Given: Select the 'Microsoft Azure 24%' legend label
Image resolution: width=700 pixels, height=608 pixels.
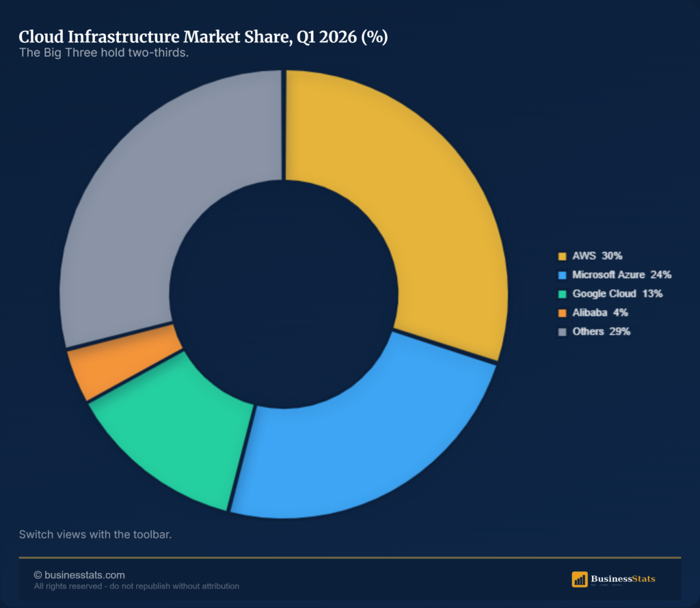Looking at the screenshot, I should tap(622, 275).
